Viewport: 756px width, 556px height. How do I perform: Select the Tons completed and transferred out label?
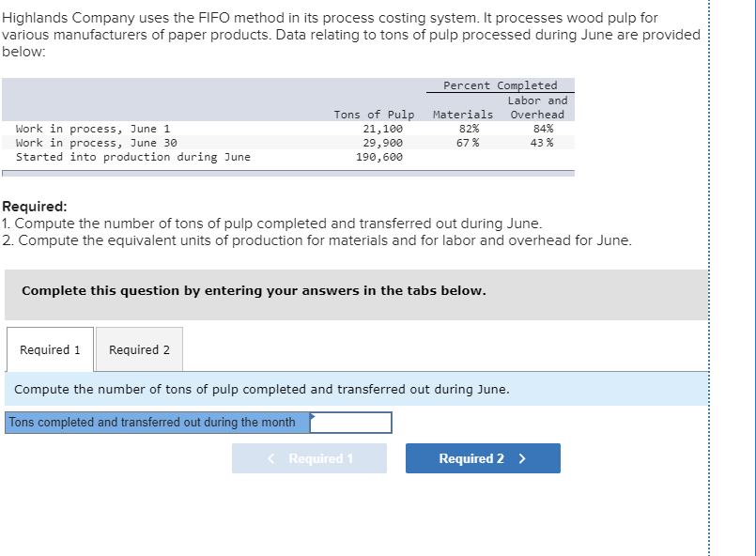(153, 422)
